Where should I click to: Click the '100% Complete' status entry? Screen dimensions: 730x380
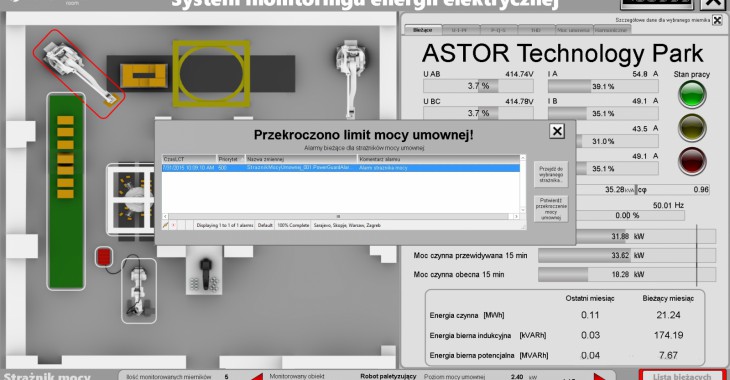[293, 225]
